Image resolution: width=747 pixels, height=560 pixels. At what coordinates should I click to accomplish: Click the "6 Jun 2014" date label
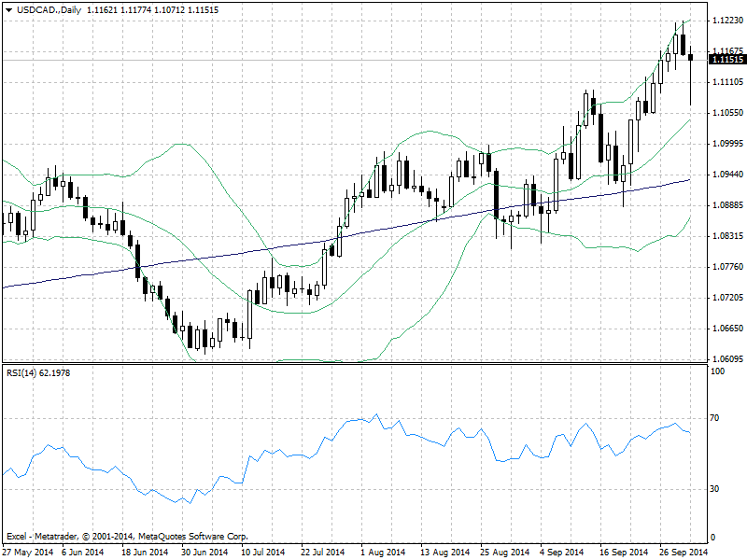tap(83, 552)
